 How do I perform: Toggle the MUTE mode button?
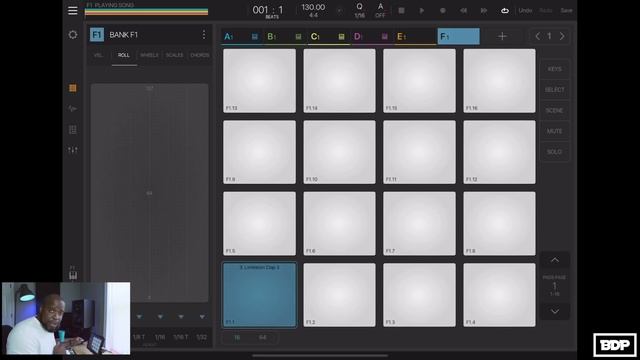(x=554, y=131)
